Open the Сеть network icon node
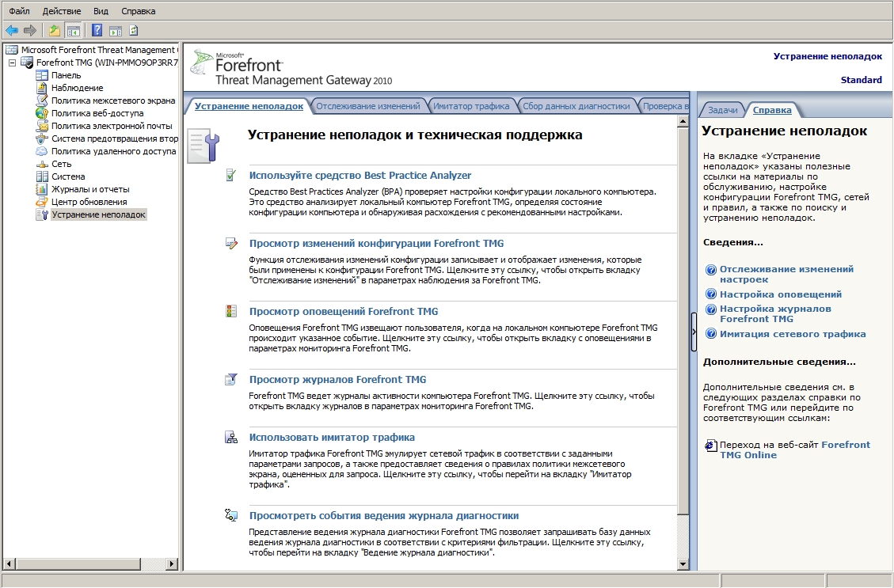This screenshot has width=894, height=588. [42, 164]
